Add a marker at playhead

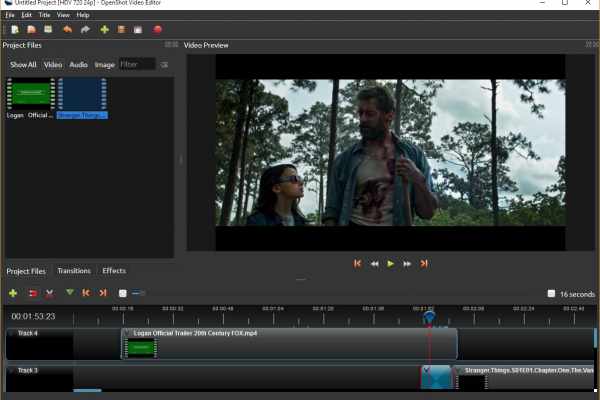69,293
